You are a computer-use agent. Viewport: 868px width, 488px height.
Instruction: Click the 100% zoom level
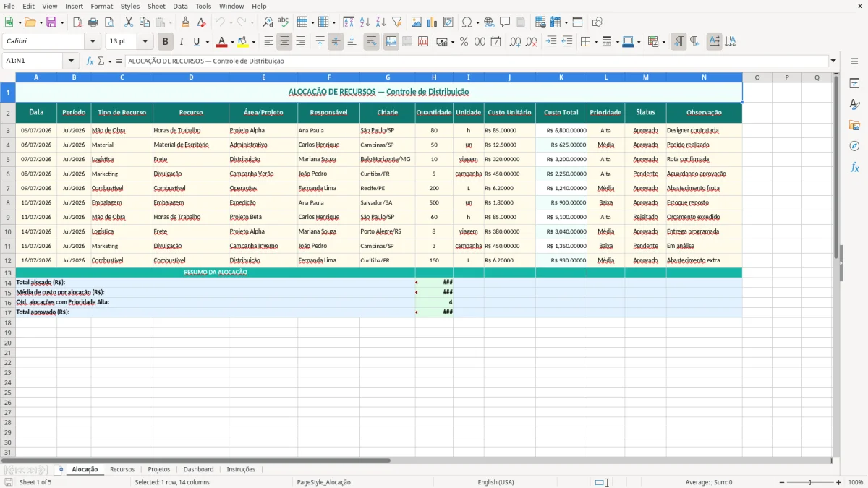coord(856,482)
